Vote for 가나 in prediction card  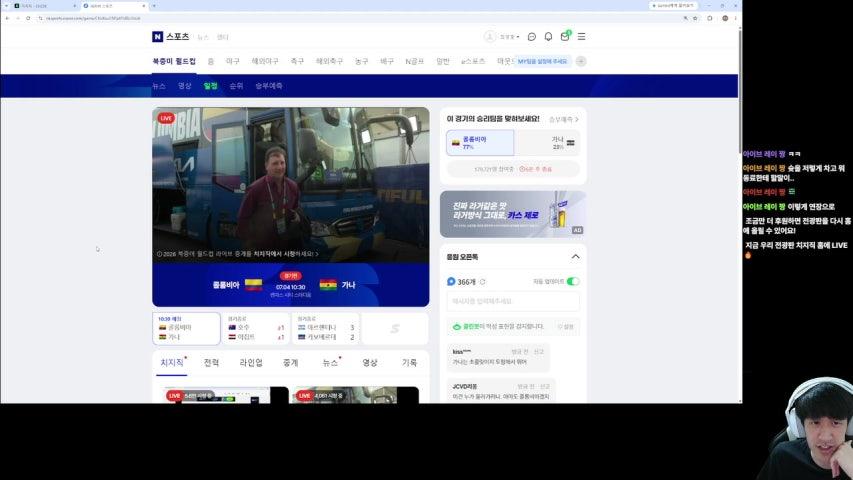point(547,143)
